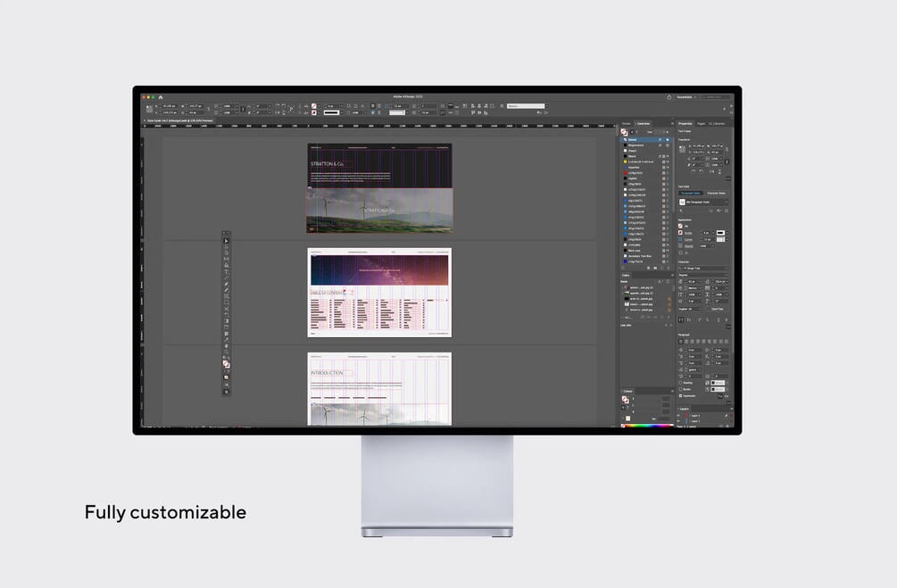Select the Zoom tool in toolbox
This screenshot has width=897, height=588.
click(x=226, y=352)
